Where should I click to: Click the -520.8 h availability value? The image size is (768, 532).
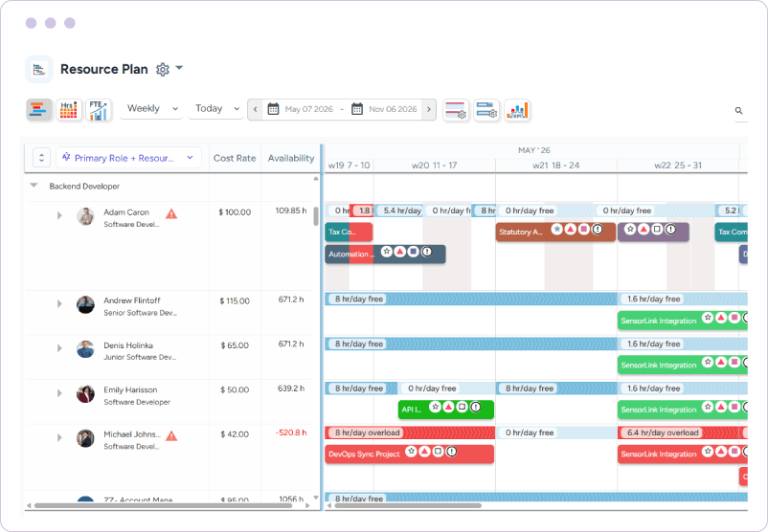291,432
